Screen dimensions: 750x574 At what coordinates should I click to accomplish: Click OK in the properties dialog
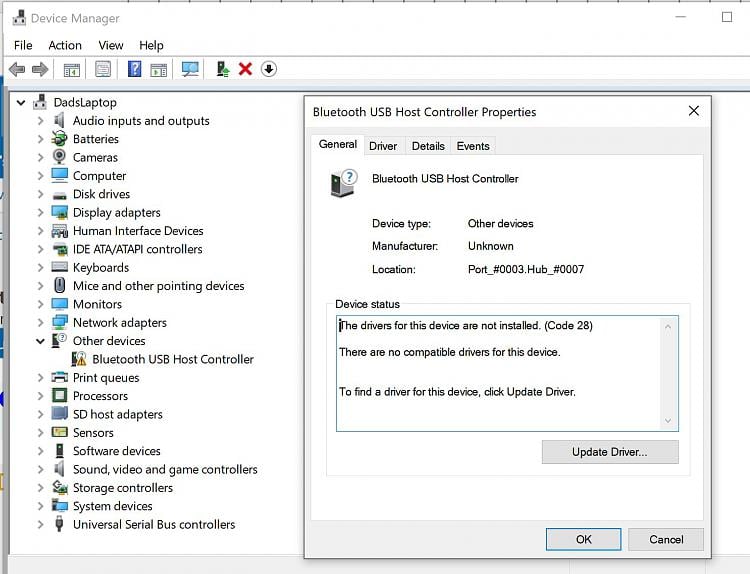[x=584, y=540]
